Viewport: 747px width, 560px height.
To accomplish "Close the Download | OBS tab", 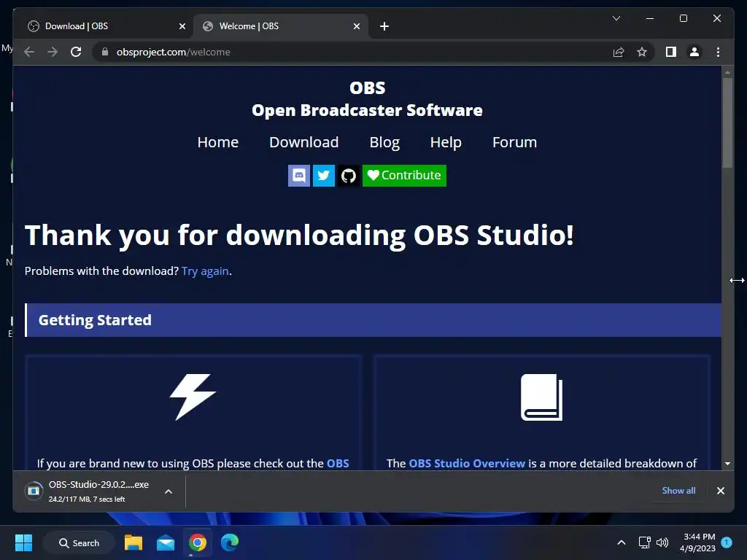I will point(182,26).
